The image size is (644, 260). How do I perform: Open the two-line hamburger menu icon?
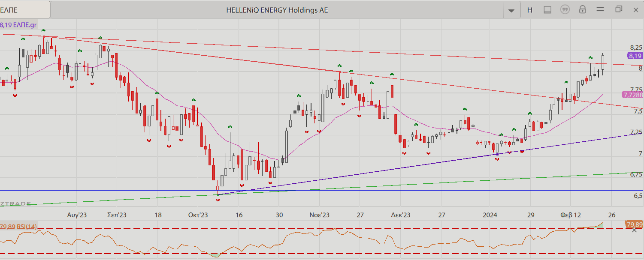click(600, 9)
